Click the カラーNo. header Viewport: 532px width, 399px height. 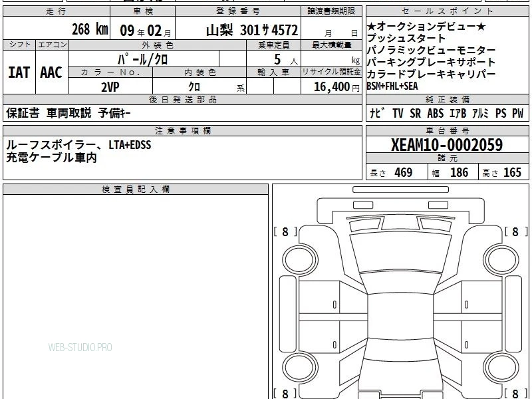pos(110,72)
